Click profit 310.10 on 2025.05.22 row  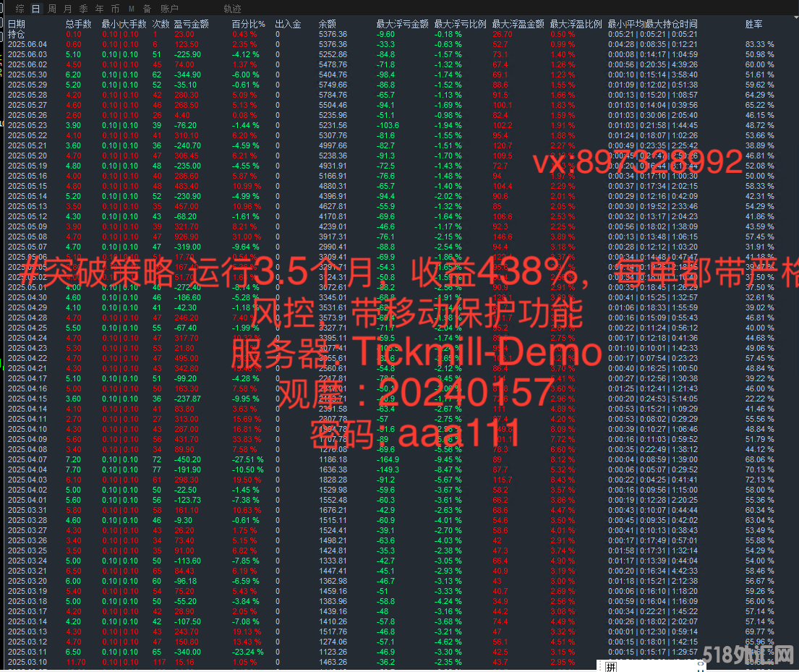(x=186, y=135)
